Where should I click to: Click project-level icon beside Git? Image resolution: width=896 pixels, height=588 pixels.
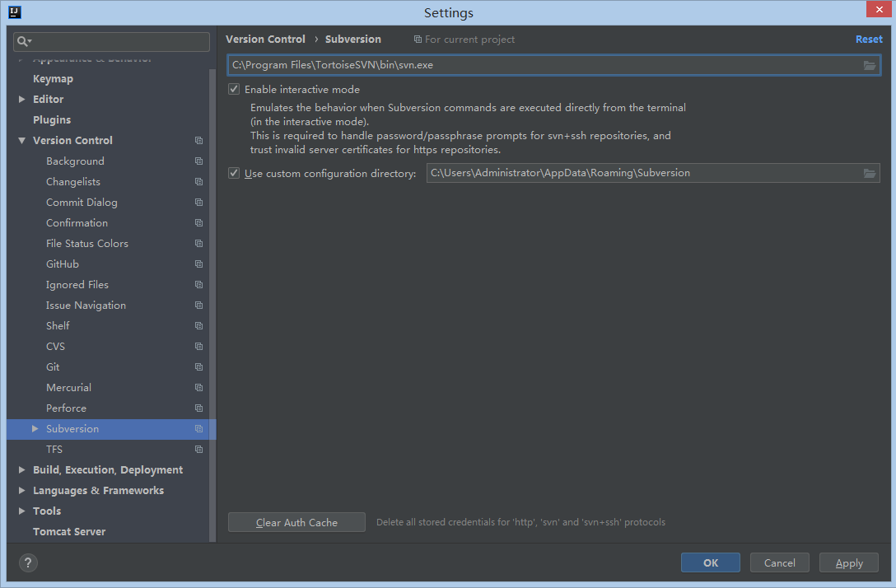pyautogui.click(x=198, y=366)
